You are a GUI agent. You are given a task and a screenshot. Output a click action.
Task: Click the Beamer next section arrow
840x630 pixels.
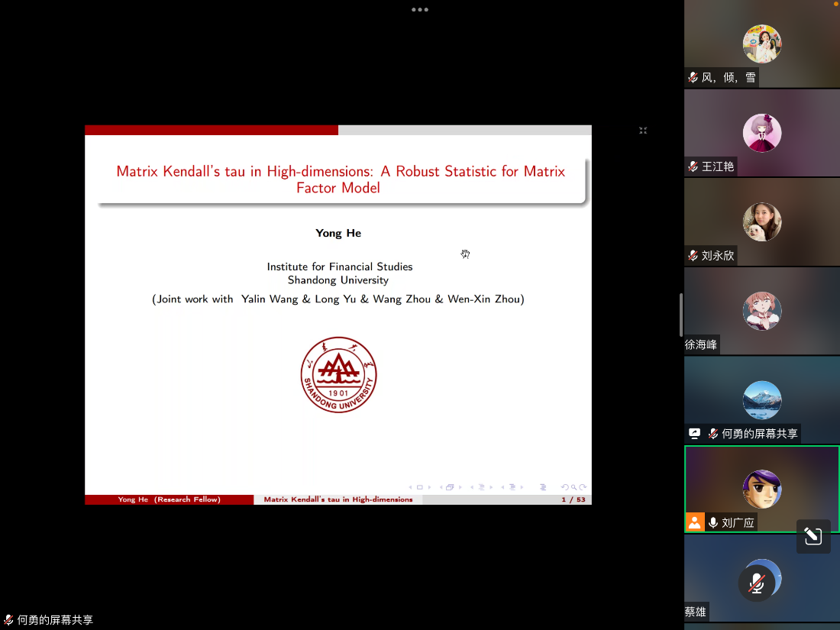(521, 487)
